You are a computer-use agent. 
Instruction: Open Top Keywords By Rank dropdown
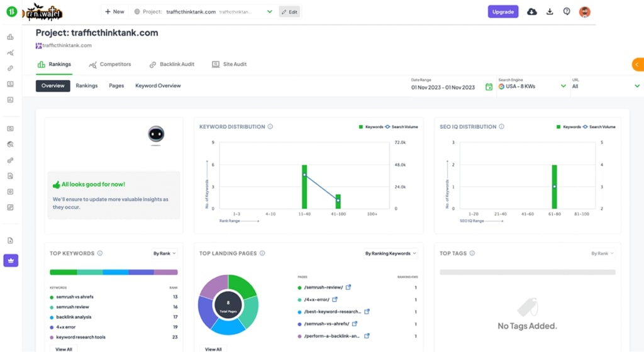pyautogui.click(x=164, y=253)
